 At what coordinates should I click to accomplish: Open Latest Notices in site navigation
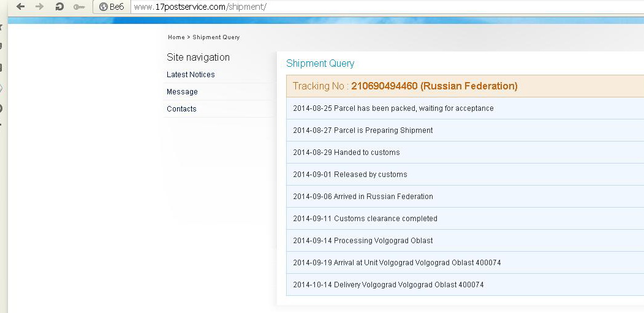pyautogui.click(x=191, y=75)
